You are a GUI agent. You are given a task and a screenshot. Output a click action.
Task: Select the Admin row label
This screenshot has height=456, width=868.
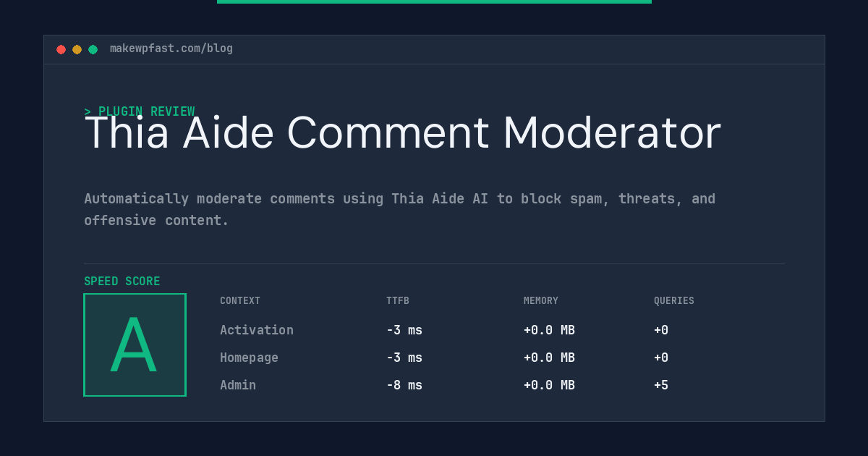(x=238, y=385)
